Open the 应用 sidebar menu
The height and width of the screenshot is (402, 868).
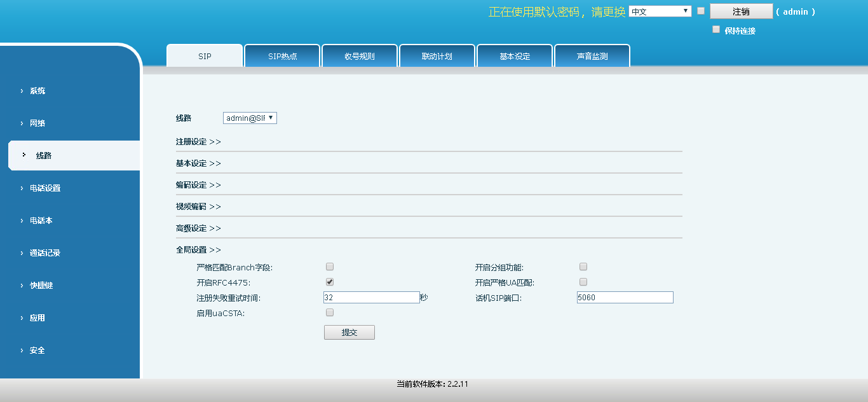[x=37, y=318]
